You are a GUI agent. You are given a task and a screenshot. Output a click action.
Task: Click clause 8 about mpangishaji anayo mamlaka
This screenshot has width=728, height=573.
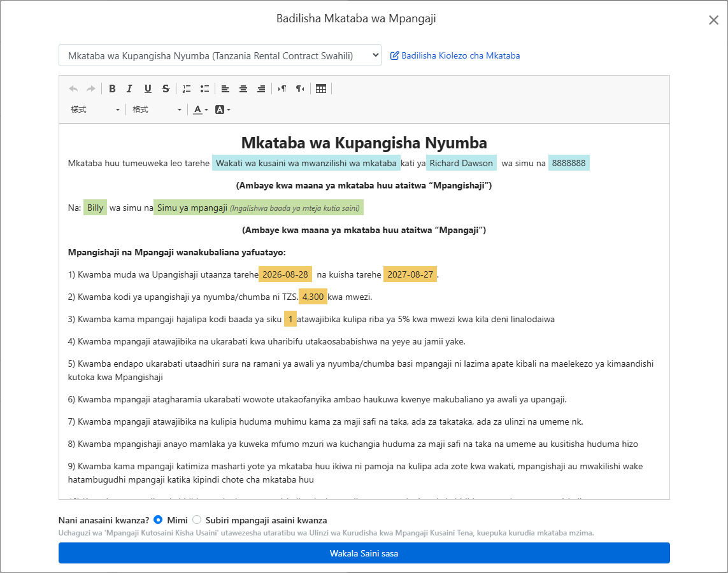[353, 444]
